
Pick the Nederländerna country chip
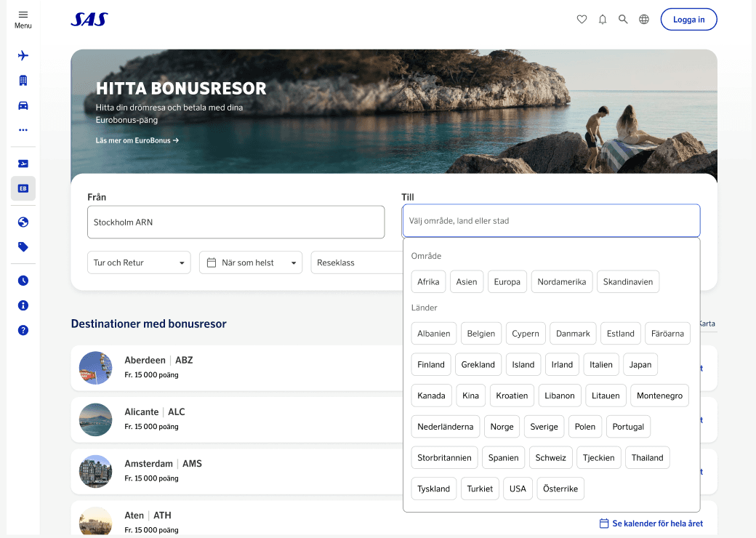[x=446, y=427]
